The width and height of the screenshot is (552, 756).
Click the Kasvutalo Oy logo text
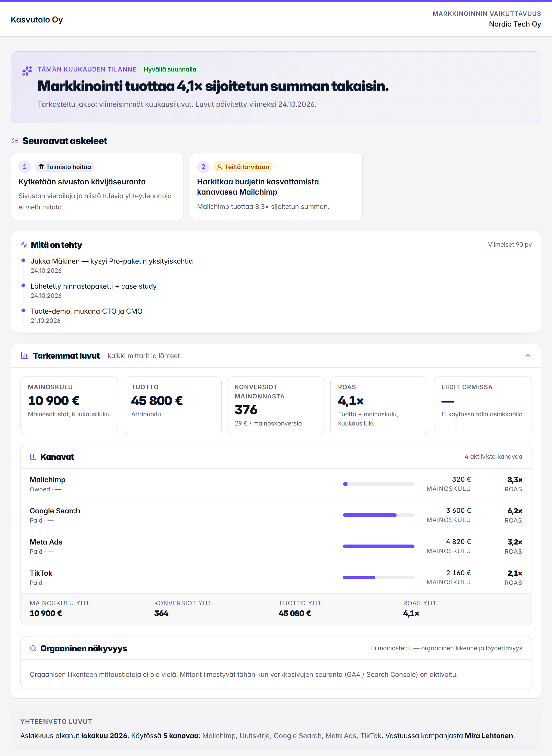[x=37, y=20]
